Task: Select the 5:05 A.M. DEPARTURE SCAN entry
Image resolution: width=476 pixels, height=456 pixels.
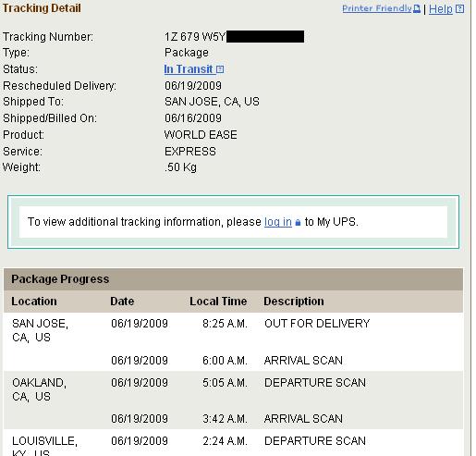Action: (x=315, y=383)
